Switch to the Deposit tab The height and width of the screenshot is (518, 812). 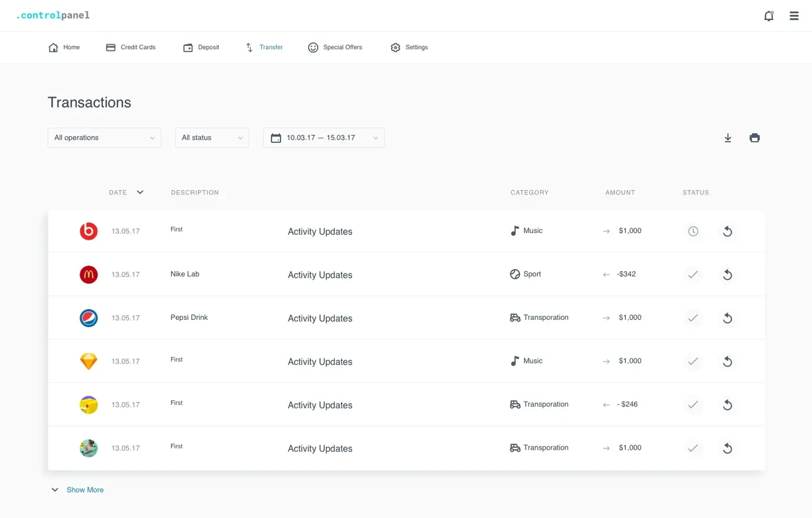pos(201,47)
